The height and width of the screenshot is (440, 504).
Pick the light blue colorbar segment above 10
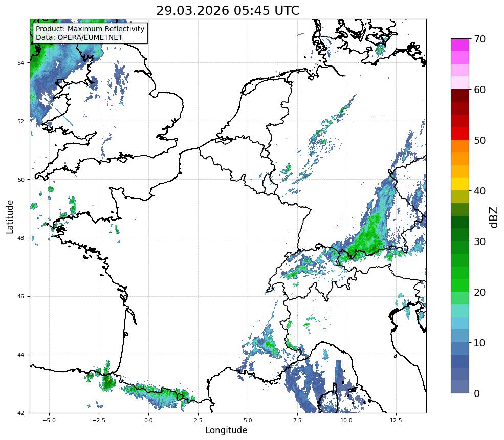pyautogui.click(x=460, y=336)
